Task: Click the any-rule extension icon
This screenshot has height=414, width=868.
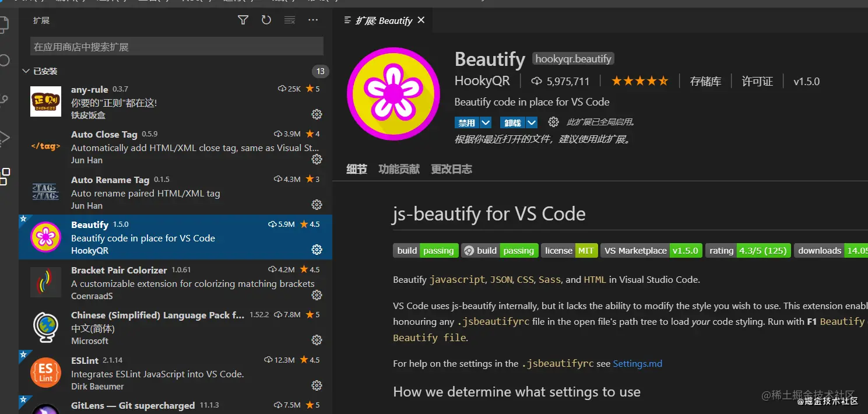Action: (x=45, y=101)
